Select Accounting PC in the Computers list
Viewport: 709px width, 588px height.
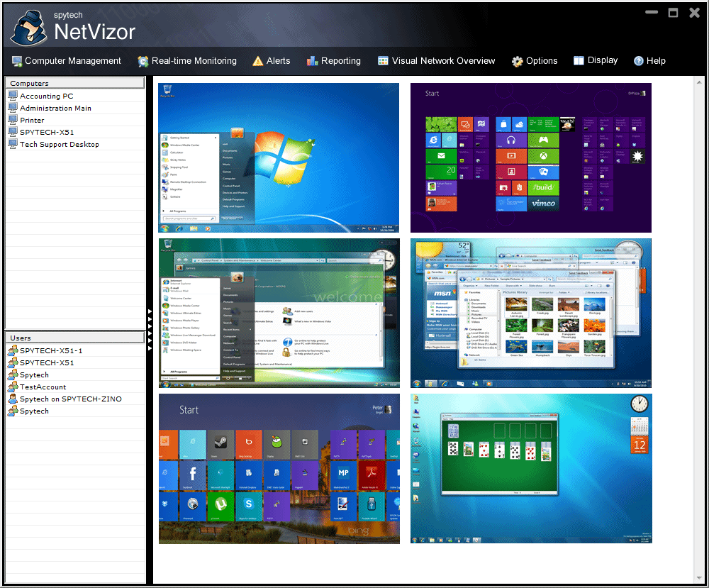[x=76, y=96]
